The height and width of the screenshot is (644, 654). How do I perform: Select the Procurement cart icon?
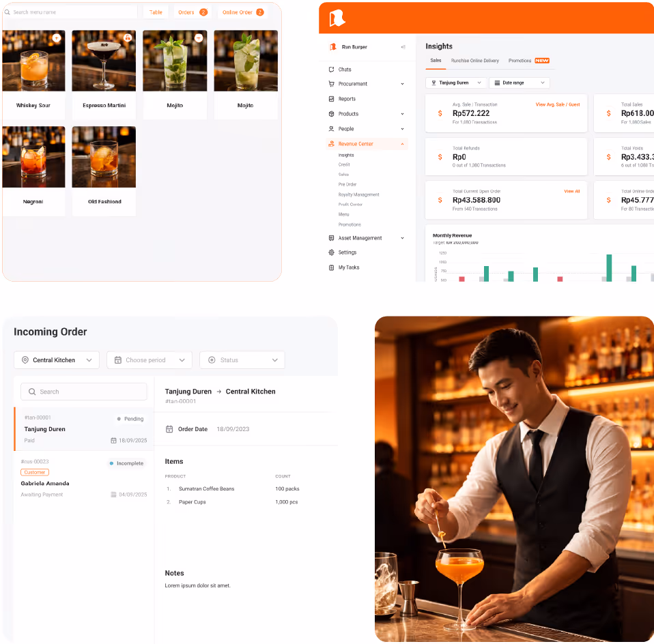point(332,83)
